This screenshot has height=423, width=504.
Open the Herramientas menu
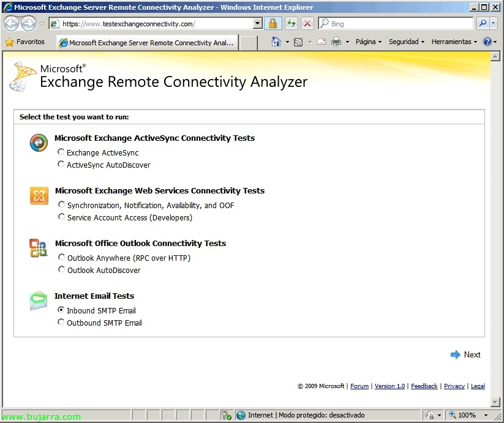(454, 42)
